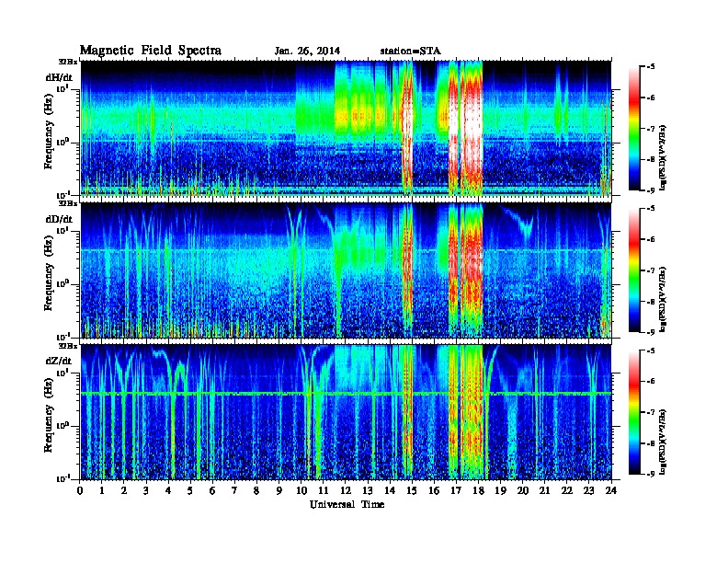
Task: Click the "16" hour tick label
Action: (434, 491)
